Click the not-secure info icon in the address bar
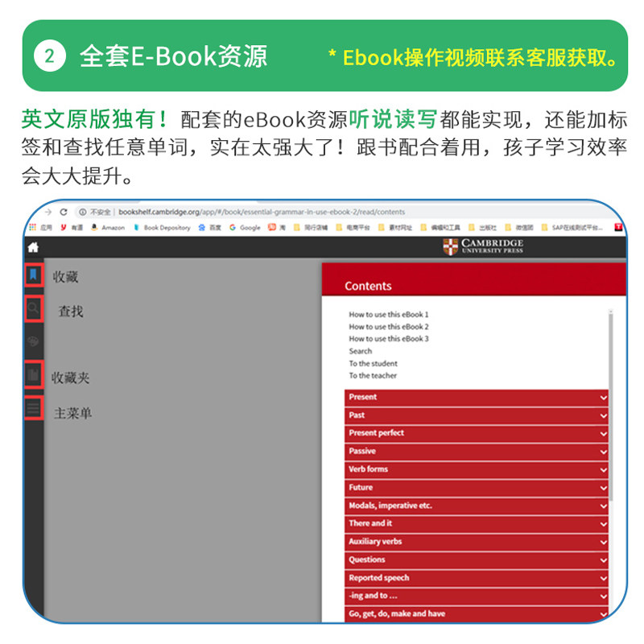The image size is (644, 644). (x=83, y=212)
